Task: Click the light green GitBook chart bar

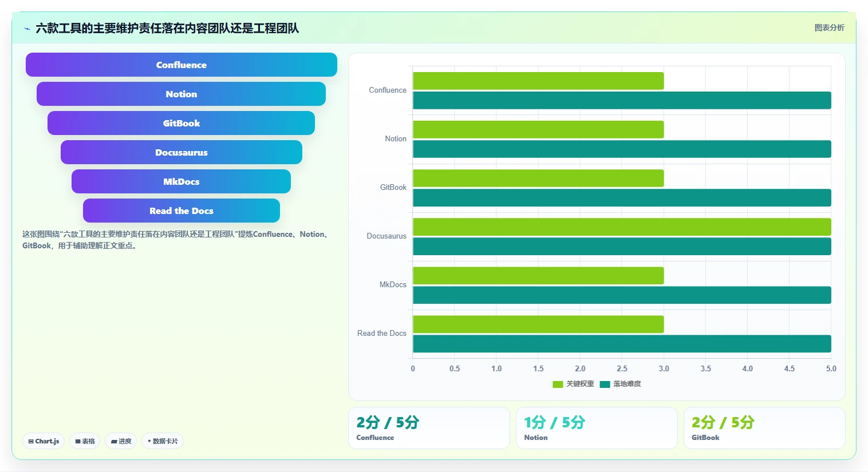Action: click(538, 178)
